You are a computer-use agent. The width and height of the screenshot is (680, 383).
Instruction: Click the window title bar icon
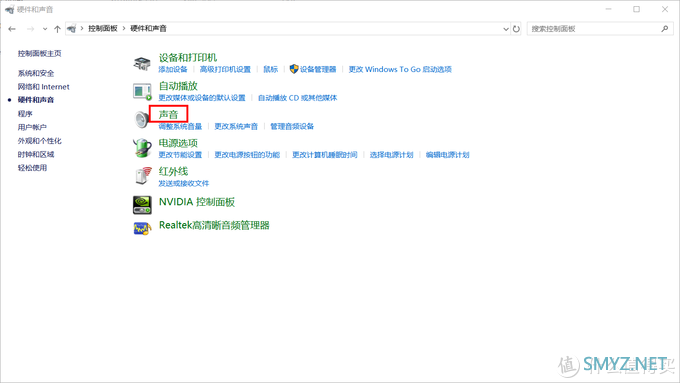(10, 9)
